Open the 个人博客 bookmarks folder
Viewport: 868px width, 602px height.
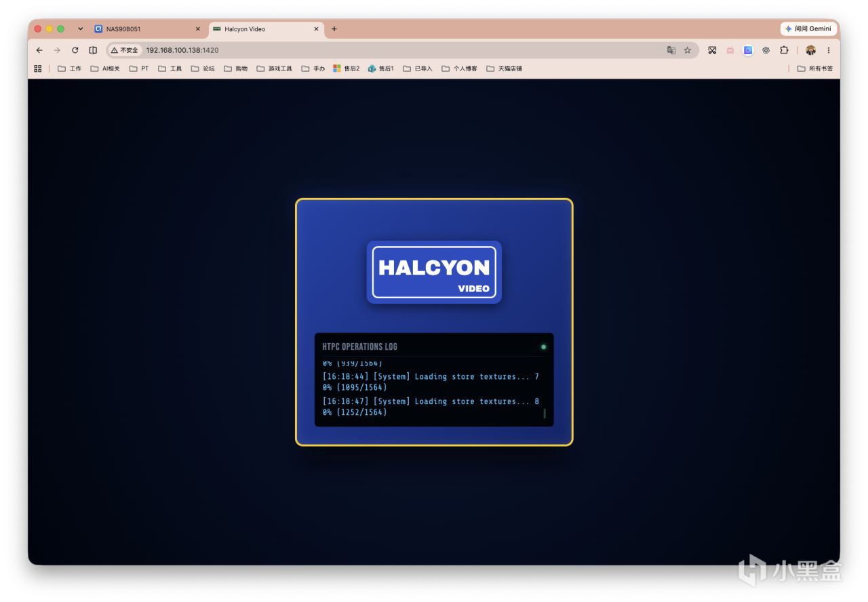tap(460, 68)
